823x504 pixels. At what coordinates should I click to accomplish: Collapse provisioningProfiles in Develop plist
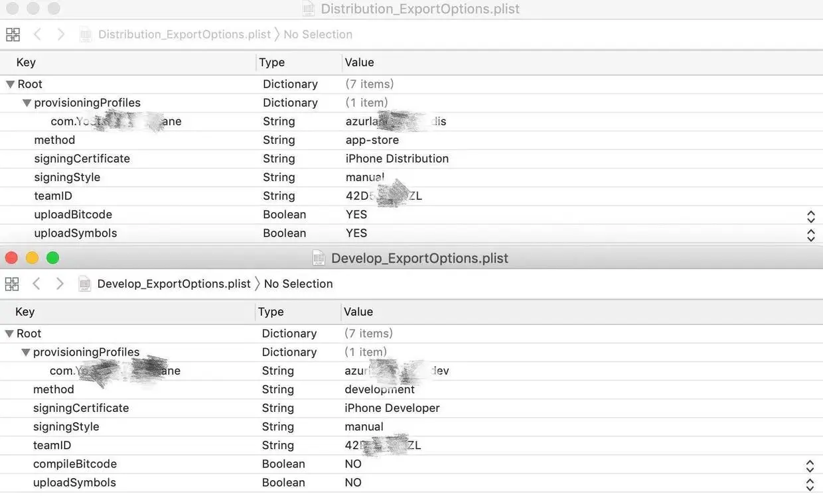click(26, 352)
